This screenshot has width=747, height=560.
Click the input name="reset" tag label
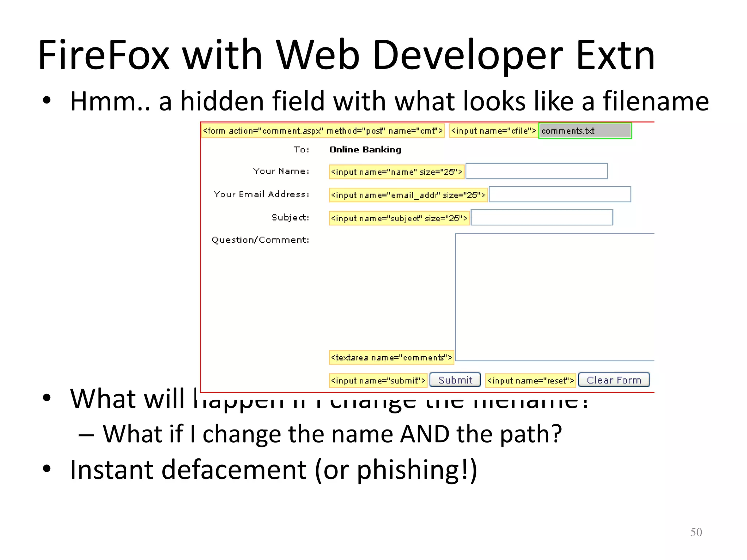[x=530, y=381]
